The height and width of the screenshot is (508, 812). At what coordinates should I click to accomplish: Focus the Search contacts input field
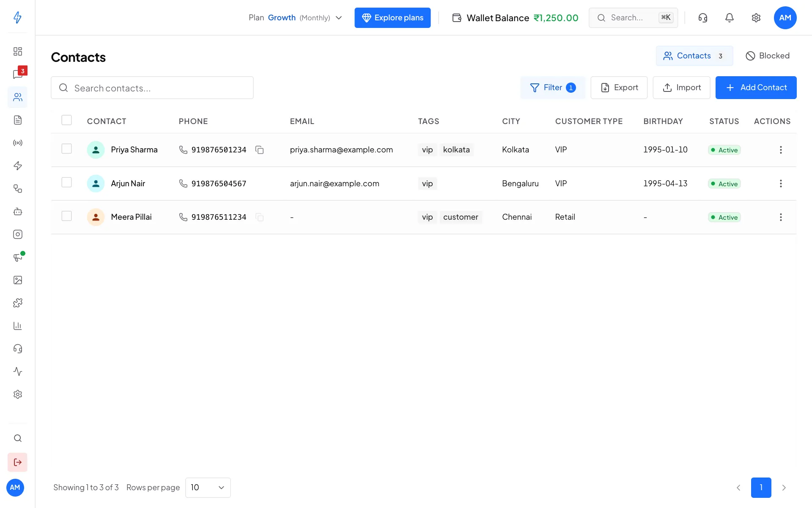152,88
